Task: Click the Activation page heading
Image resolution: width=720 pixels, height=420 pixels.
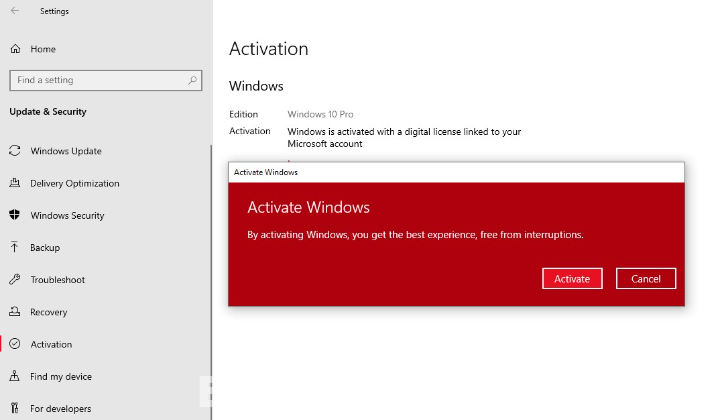Action: click(269, 49)
